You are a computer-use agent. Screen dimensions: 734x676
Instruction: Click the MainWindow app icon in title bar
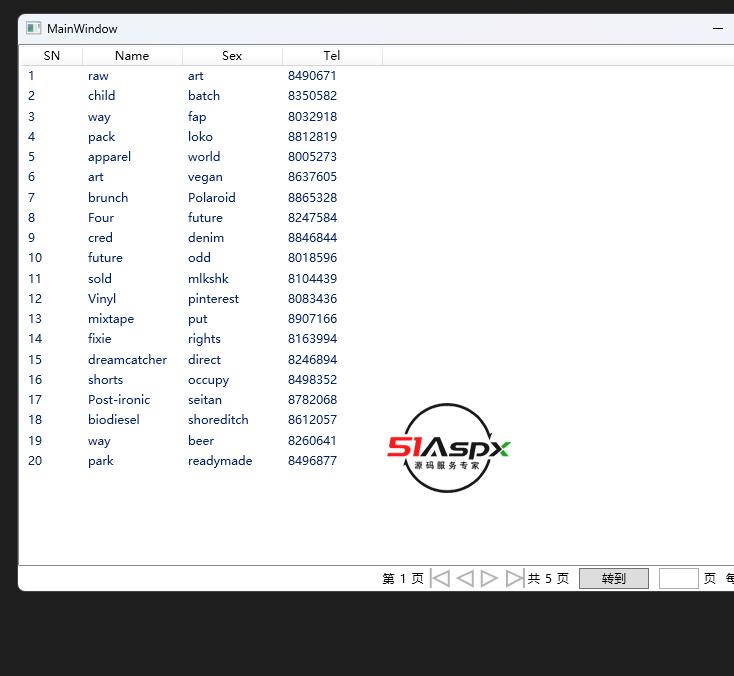click(33, 29)
